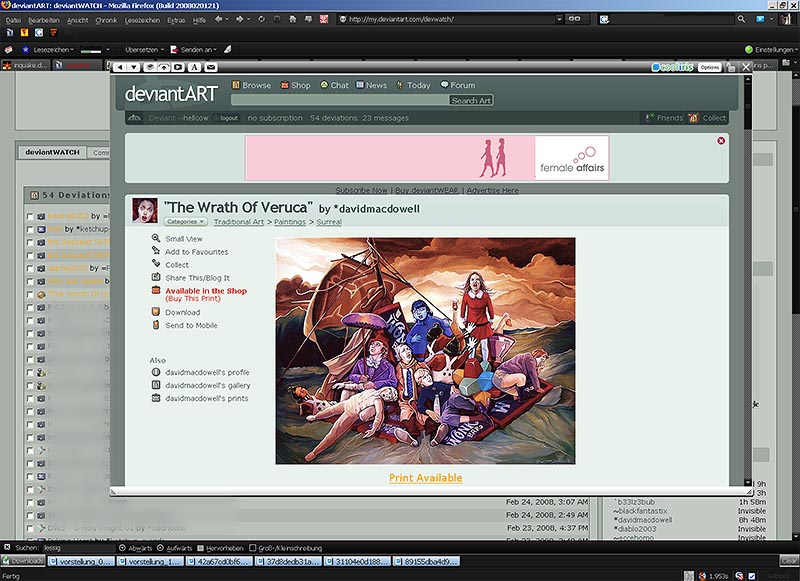Viewport: 800px width, 581px height.
Task: Tick the checkbox beside the ketchup deviation row
Action: pos(30,230)
